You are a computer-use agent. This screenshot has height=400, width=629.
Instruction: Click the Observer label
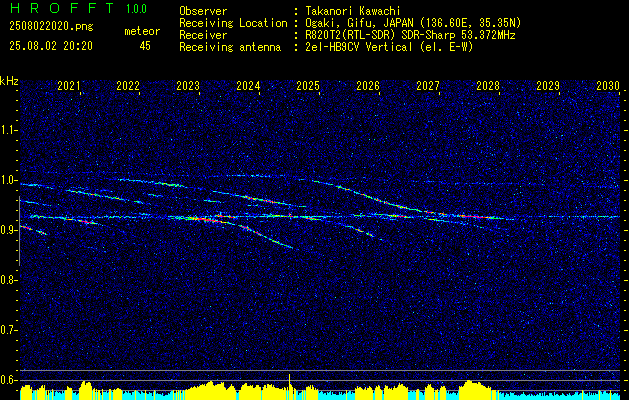coord(203,11)
